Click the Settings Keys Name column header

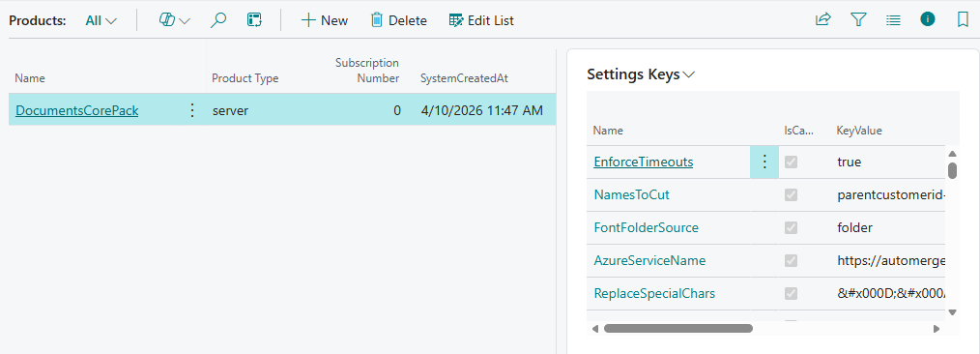tap(608, 131)
